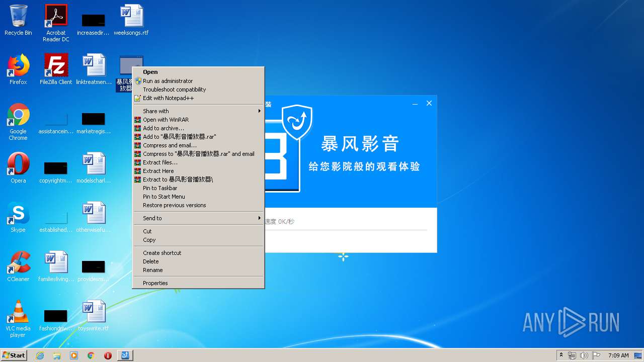Minimize the Baofeng installer window
644x362 pixels.
point(415,104)
